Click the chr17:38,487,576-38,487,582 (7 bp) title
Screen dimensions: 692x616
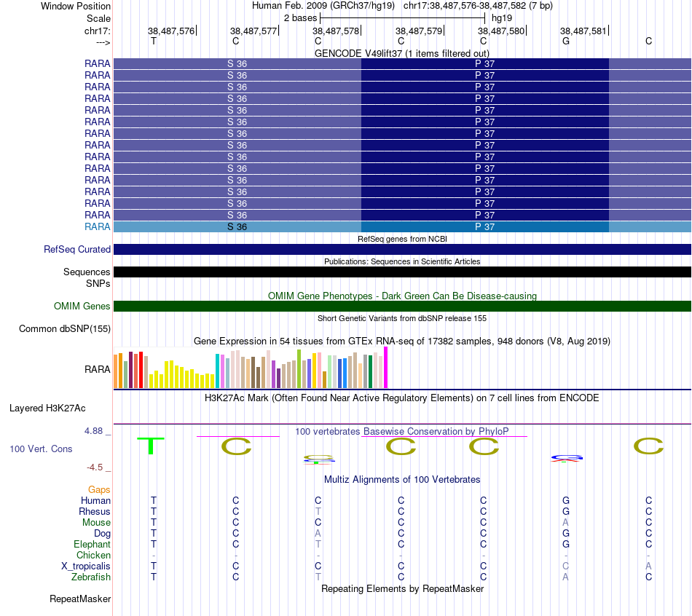tap(478, 6)
